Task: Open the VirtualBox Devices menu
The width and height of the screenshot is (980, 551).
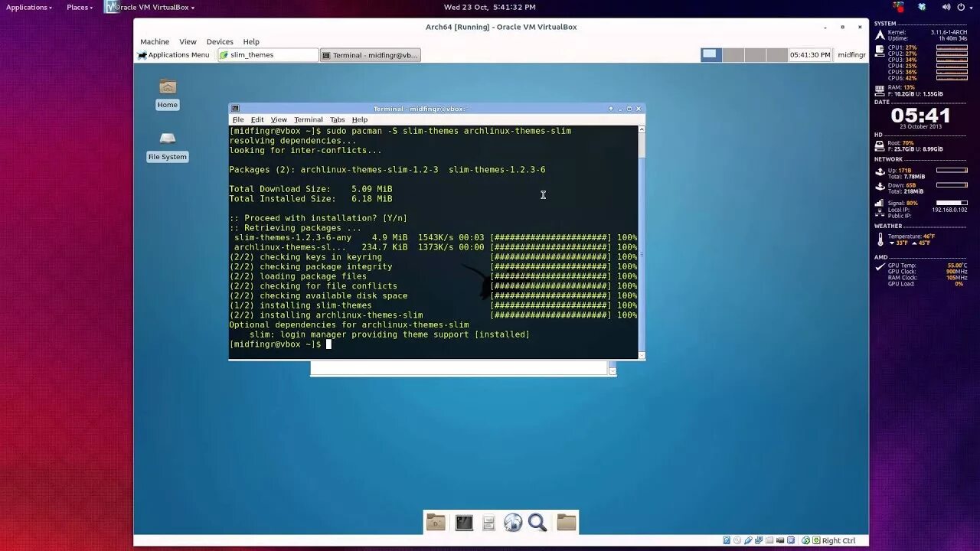Action: click(x=220, y=41)
